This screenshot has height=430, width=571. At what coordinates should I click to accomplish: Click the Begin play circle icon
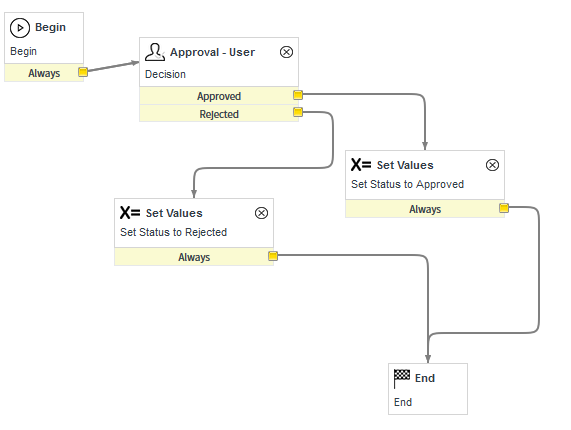click(20, 28)
